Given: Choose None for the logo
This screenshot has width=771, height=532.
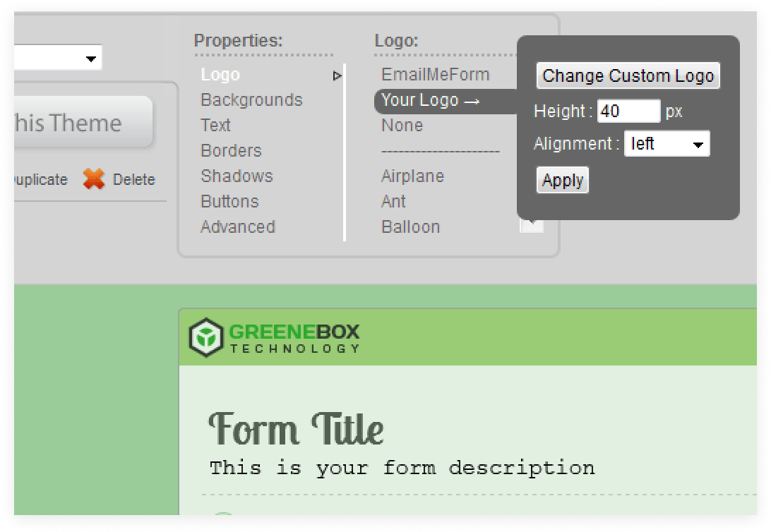Looking at the screenshot, I should 402,126.
